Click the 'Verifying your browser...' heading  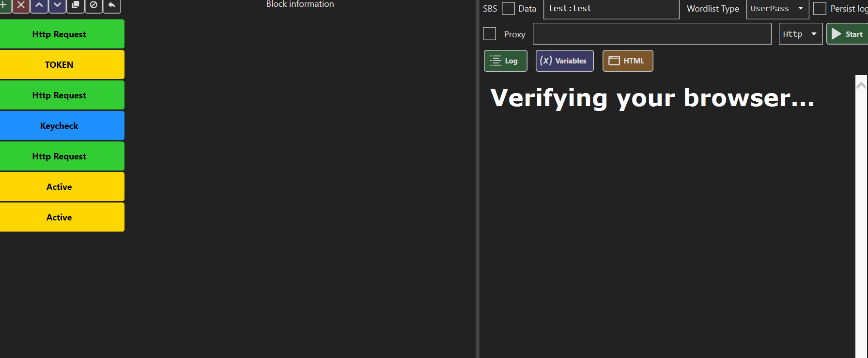tap(652, 98)
